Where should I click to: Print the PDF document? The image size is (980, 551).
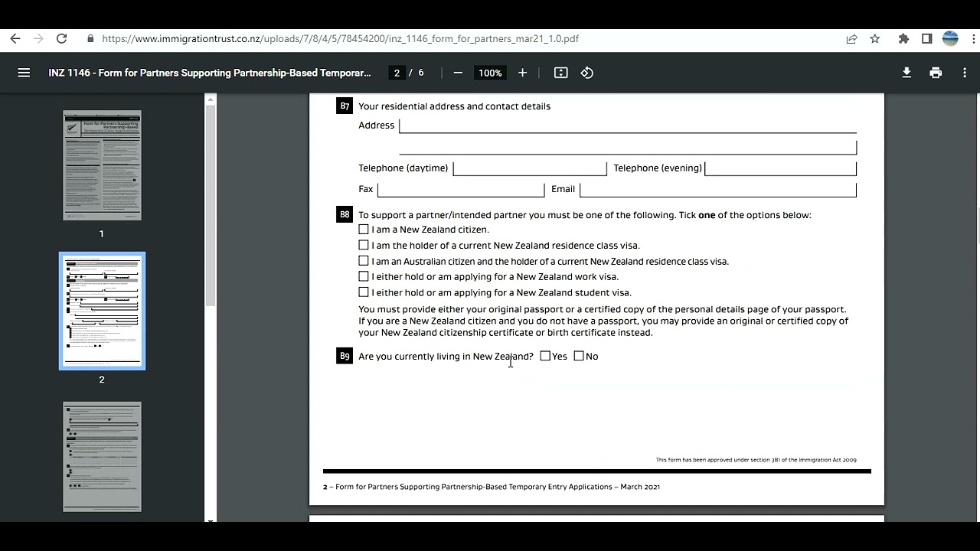coord(936,73)
